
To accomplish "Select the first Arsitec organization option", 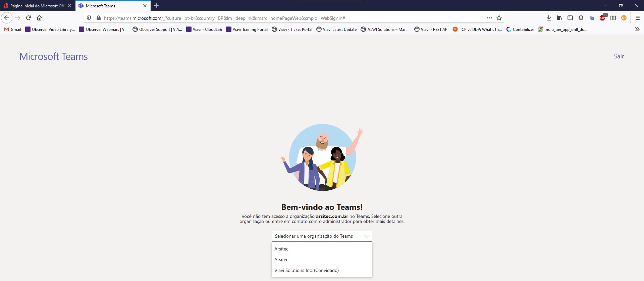I will click(x=322, y=249).
